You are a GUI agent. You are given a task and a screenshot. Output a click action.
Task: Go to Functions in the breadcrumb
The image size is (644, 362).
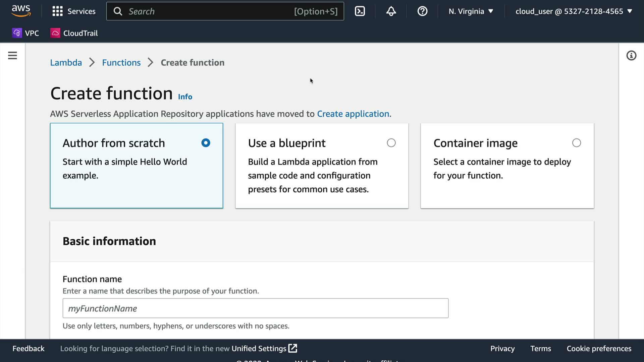point(121,63)
